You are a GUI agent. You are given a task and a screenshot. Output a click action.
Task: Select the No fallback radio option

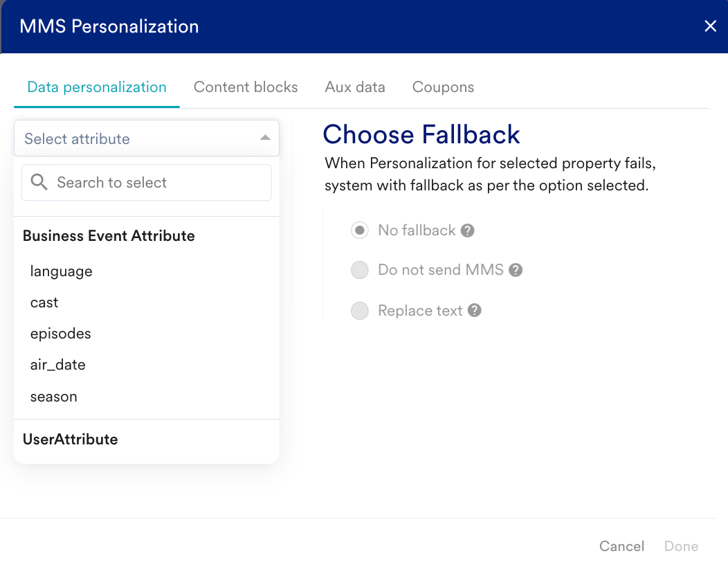tap(359, 231)
